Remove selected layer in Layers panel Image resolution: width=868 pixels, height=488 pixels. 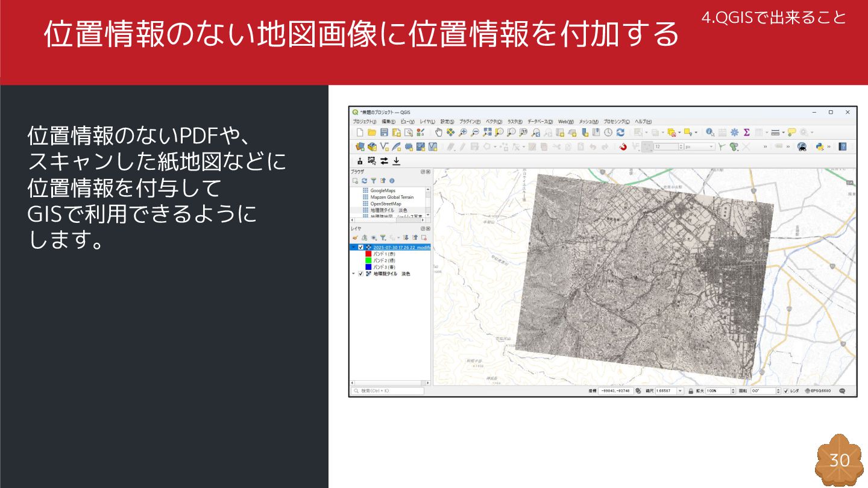[424, 237]
